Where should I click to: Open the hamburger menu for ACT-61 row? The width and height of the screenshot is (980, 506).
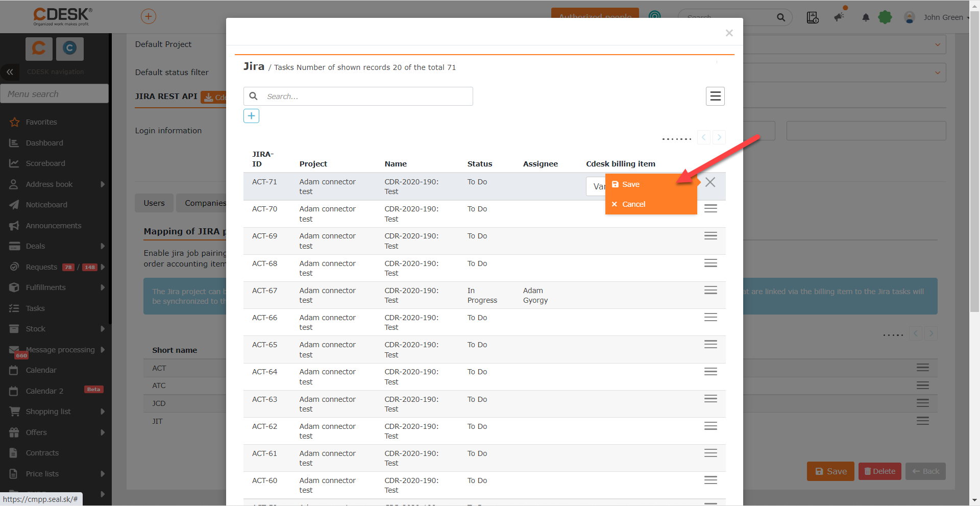[710, 453]
